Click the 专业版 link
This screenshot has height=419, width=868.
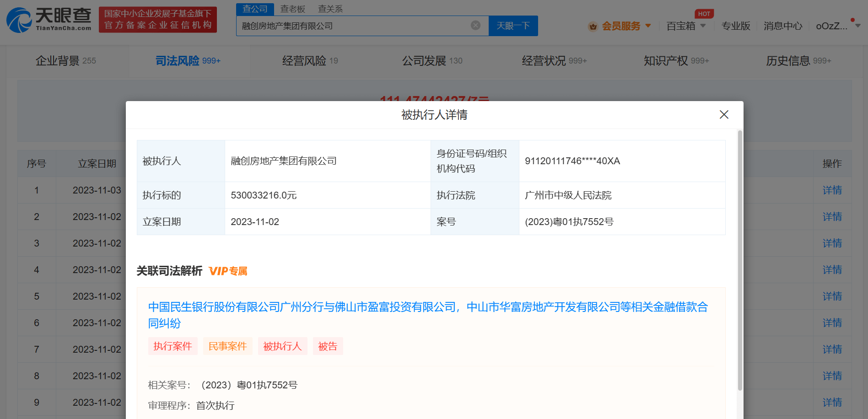tap(735, 26)
